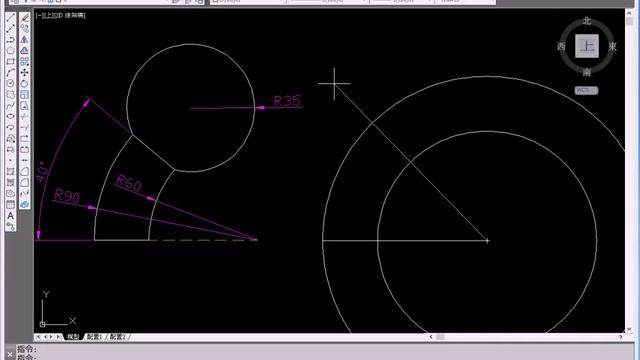Click the Make Block icon
Screen dimensions: 640x360
point(11,149)
